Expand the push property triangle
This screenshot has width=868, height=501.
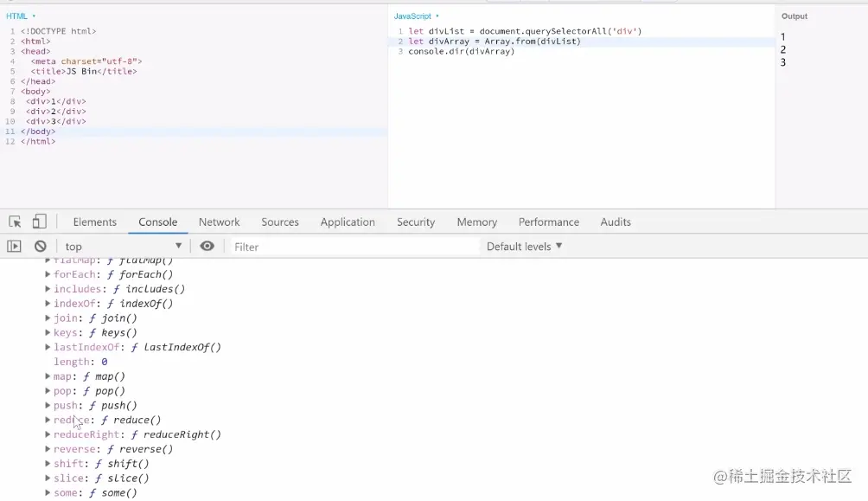[48, 405]
